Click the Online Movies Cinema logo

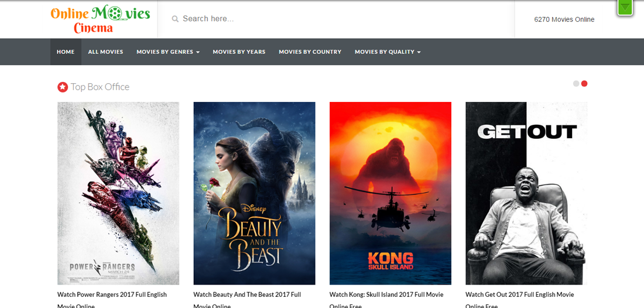100,19
